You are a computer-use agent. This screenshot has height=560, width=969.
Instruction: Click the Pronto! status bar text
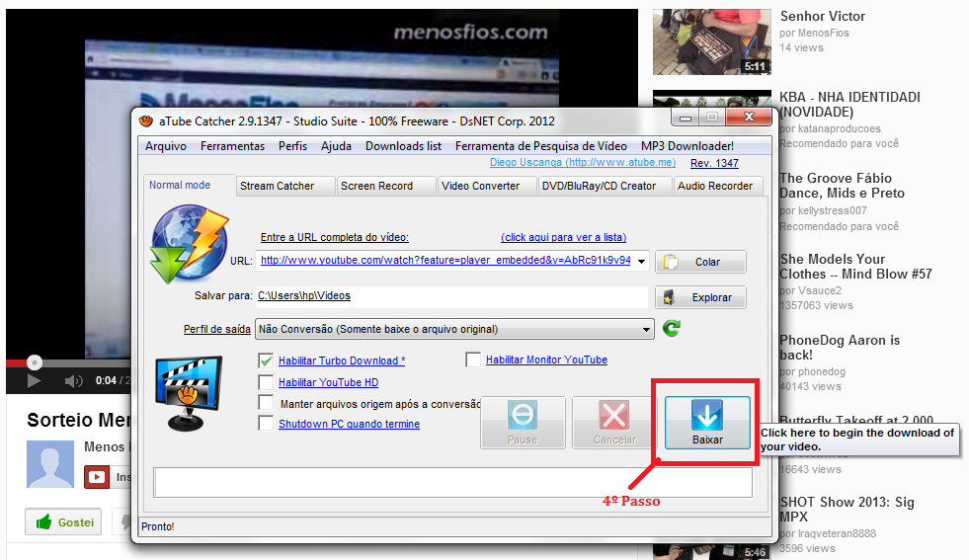pyautogui.click(x=158, y=526)
